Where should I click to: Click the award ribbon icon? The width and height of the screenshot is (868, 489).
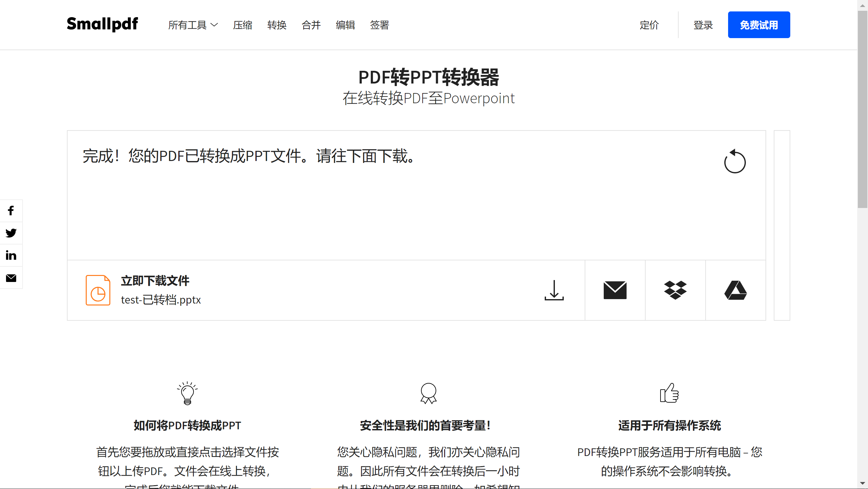pos(429,393)
